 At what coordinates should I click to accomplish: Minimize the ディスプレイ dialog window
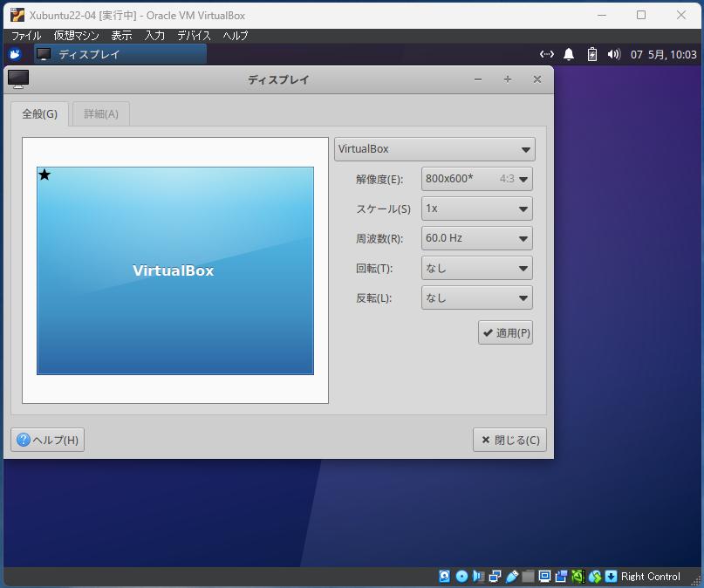tap(478, 79)
